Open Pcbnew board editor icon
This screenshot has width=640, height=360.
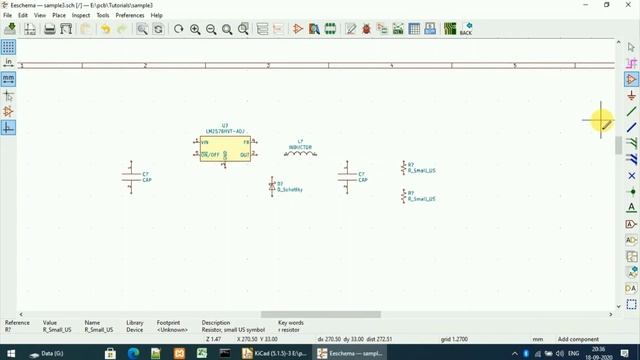click(x=450, y=29)
